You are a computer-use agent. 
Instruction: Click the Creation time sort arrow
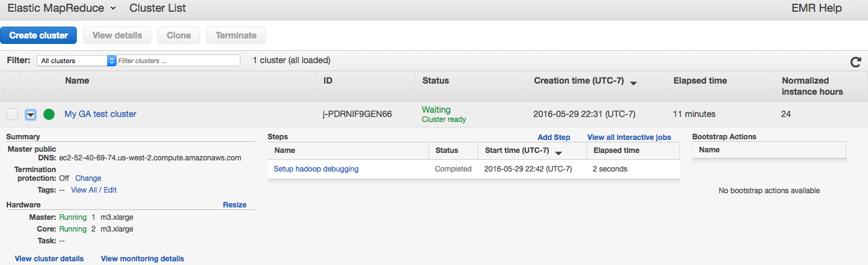coord(634,82)
